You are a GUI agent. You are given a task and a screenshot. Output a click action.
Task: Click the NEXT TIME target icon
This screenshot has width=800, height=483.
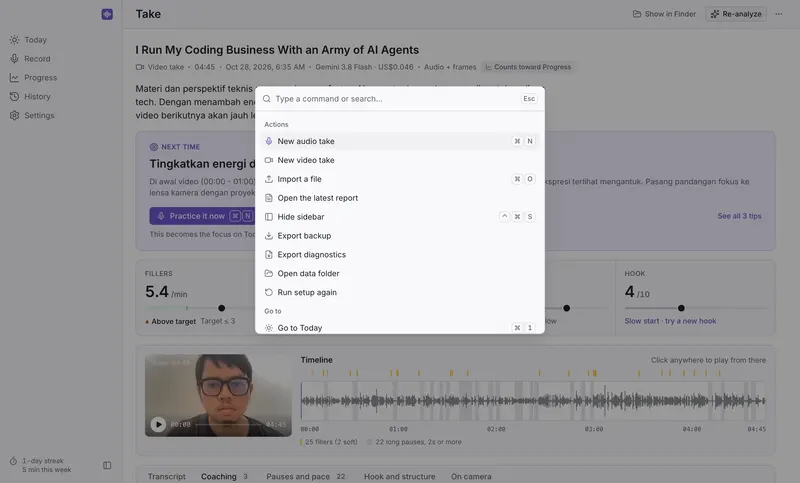154,147
